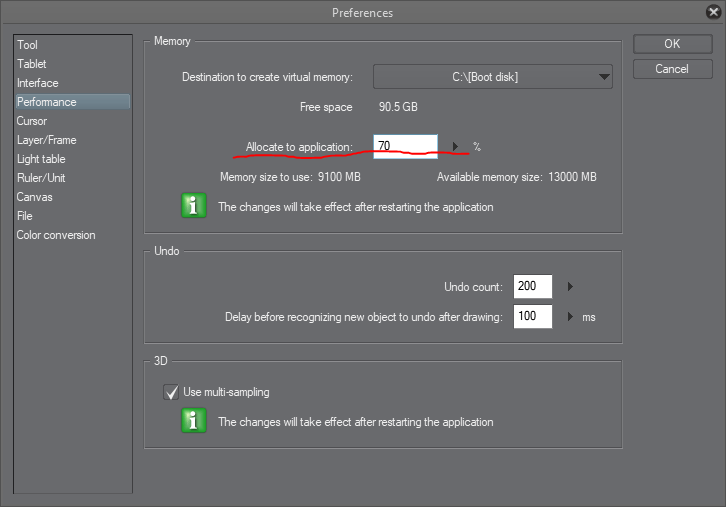Select the Tool category

(x=28, y=45)
